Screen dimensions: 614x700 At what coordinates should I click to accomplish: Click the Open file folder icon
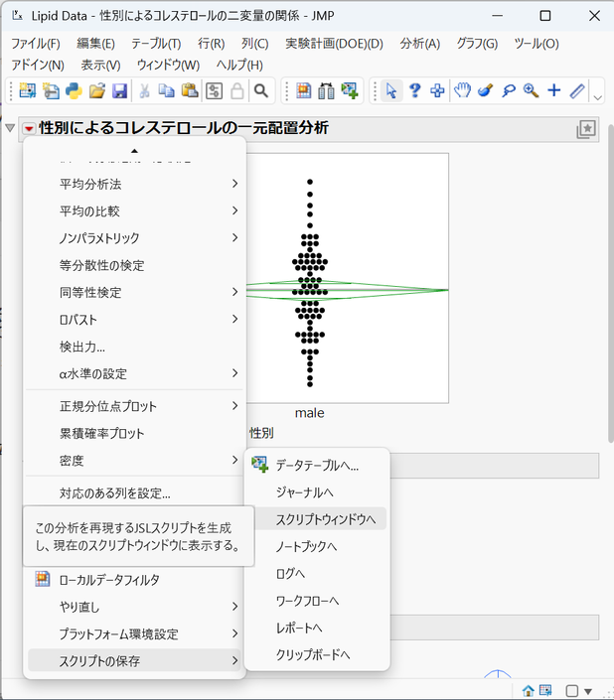click(x=97, y=91)
